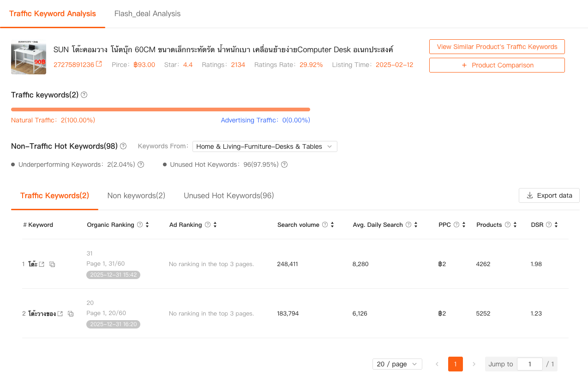Switch to Flash_deal Analysis tab
This screenshot has width=588, height=389.
click(147, 14)
